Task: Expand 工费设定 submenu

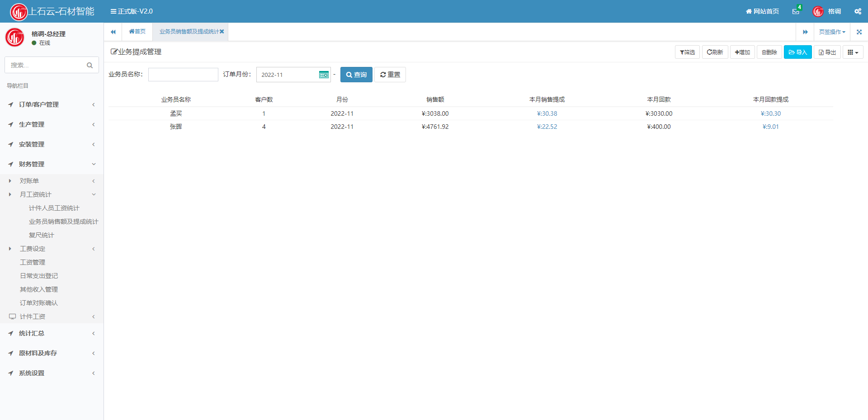Action: tap(52, 249)
